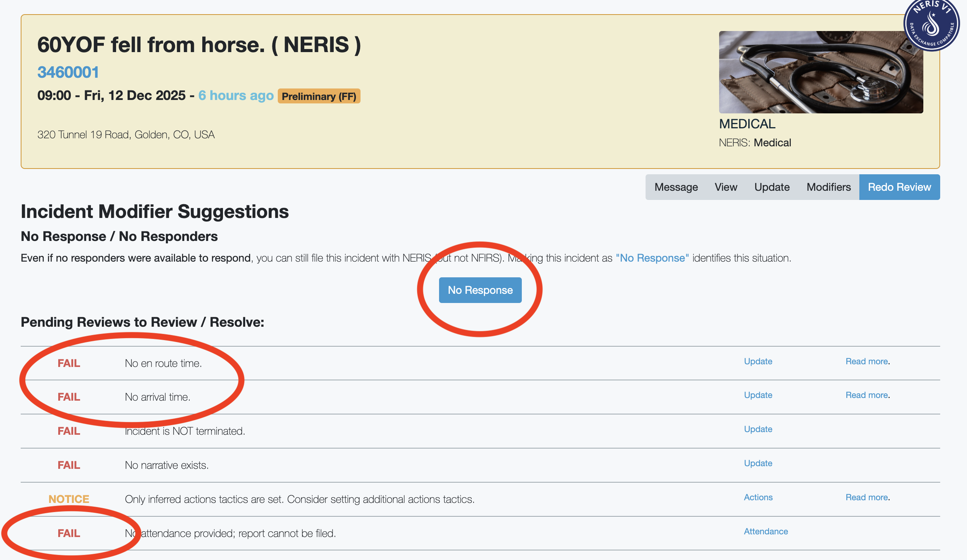
Task: Update the not-terminated incident failure
Action: (758, 429)
